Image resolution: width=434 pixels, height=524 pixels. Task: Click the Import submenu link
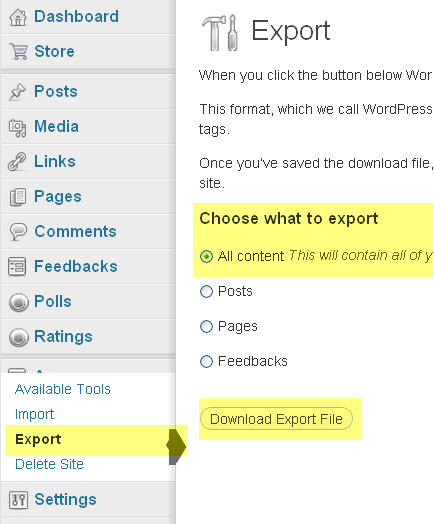(34, 415)
